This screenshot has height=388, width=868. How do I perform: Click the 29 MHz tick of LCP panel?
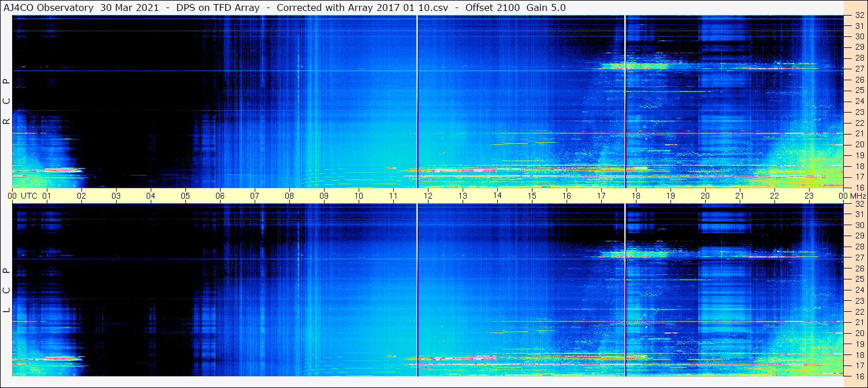coord(859,236)
